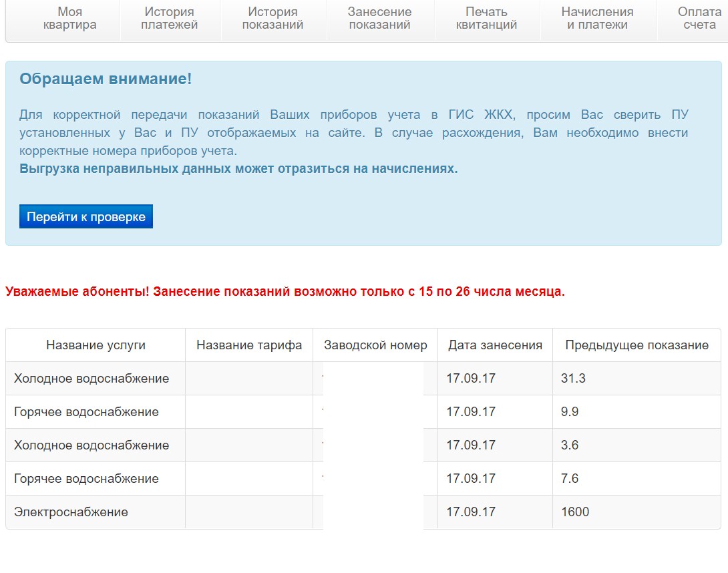Click the "Название тарифа" column header
728x573 pixels.
[249, 345]
